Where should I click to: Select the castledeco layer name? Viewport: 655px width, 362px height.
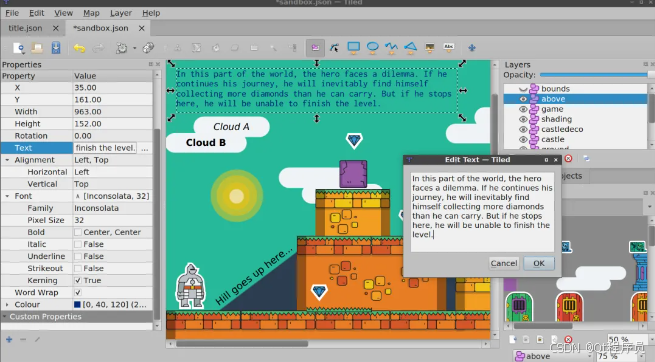point(562,129)
